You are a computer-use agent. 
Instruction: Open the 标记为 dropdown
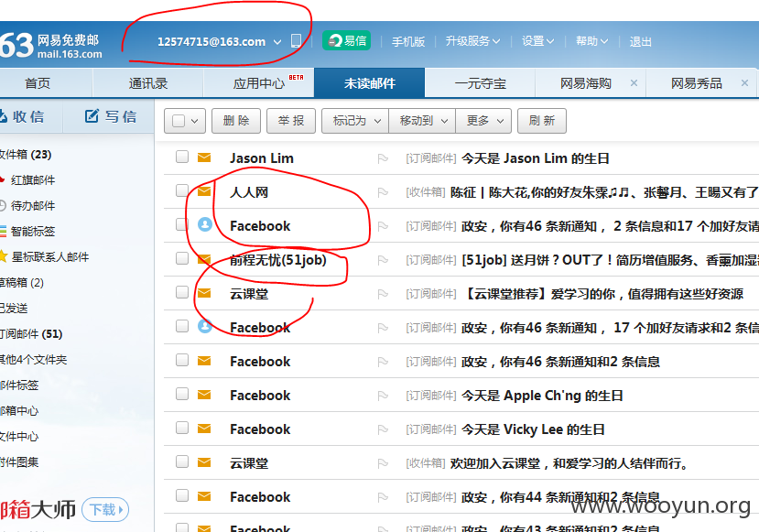coord(355,121)
